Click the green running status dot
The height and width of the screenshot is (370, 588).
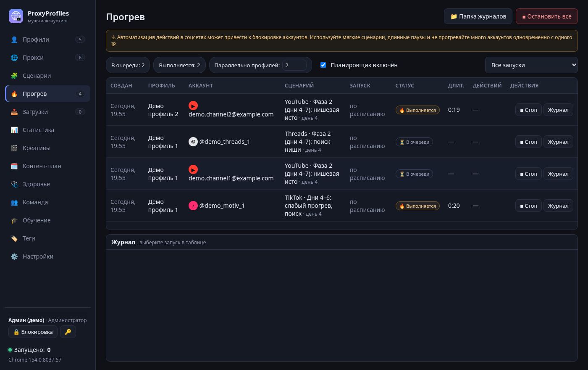click(10, 350)
